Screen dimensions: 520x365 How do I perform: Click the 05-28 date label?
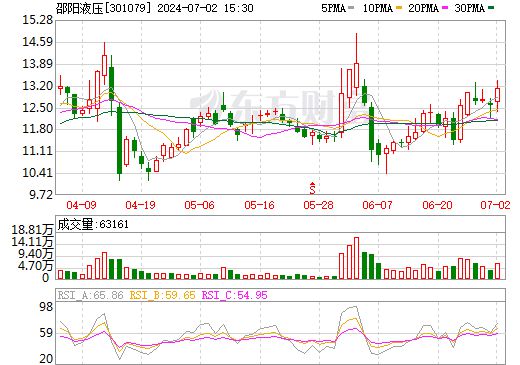point(318,205)
